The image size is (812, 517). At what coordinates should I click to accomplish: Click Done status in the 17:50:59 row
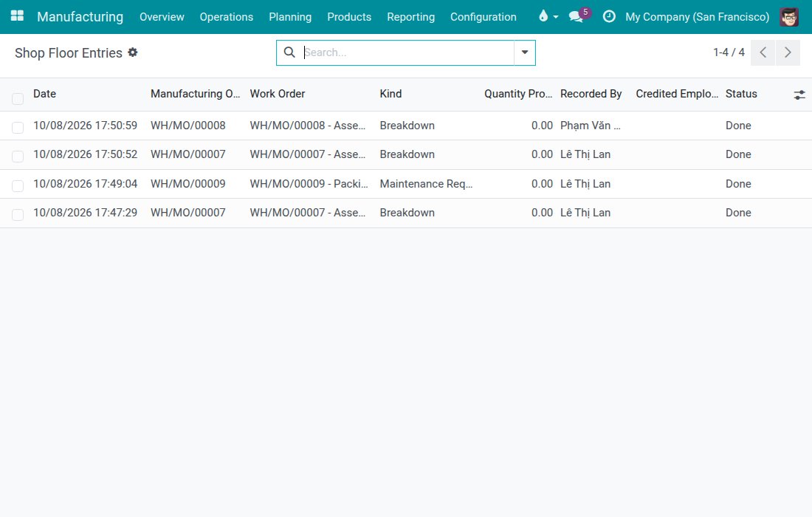738,126
